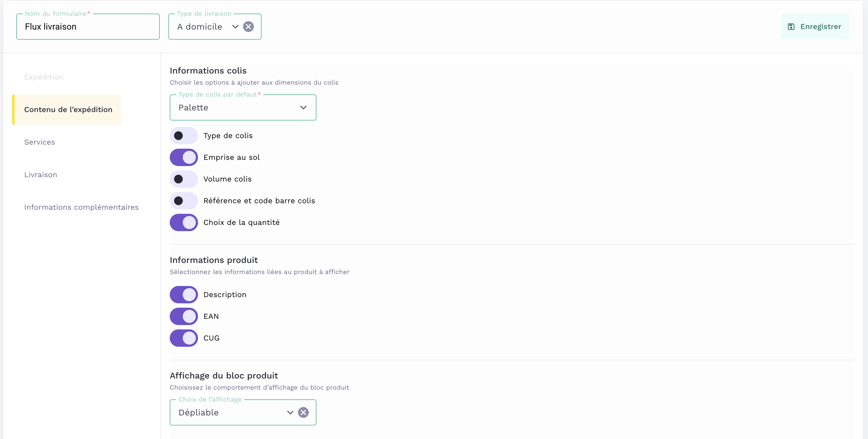Focus the Nom du formulaire field

[88, 27]
